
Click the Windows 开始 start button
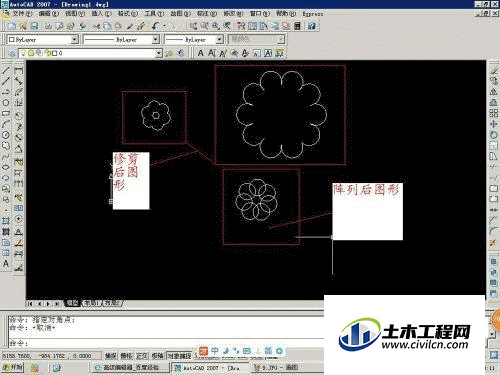(13, 367)
